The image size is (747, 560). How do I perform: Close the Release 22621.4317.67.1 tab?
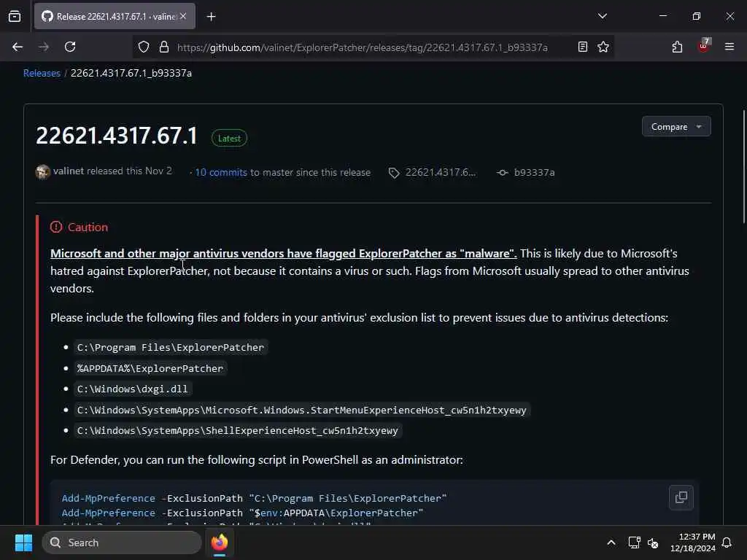183,16
